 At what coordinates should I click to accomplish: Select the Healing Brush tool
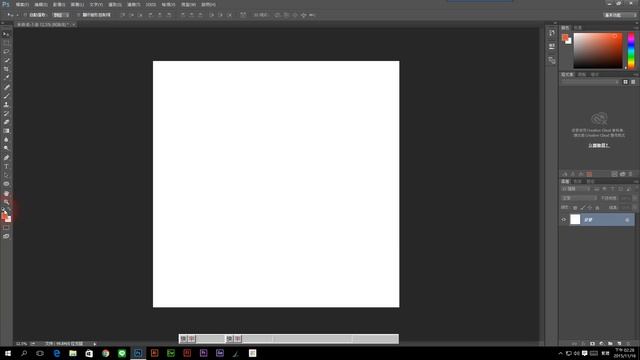pos(6,87)
